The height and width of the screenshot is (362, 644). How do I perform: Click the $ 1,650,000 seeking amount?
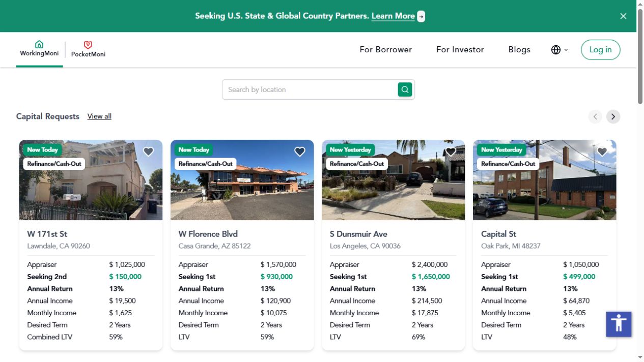(x=431, y=277)
